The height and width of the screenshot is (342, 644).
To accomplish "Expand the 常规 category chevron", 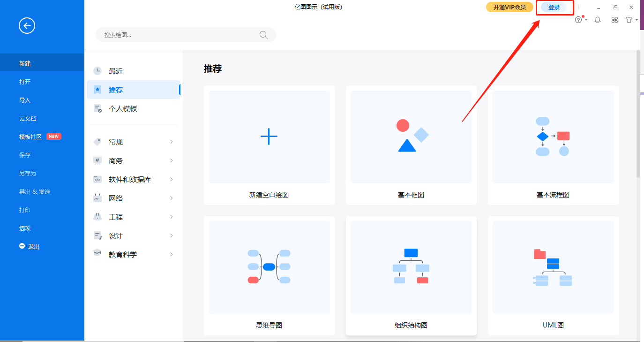I will 172,142.
